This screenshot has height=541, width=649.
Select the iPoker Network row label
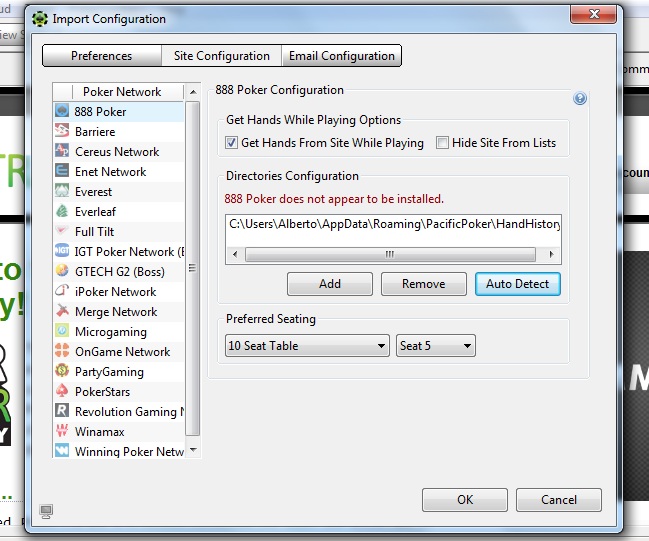[115, 291]
